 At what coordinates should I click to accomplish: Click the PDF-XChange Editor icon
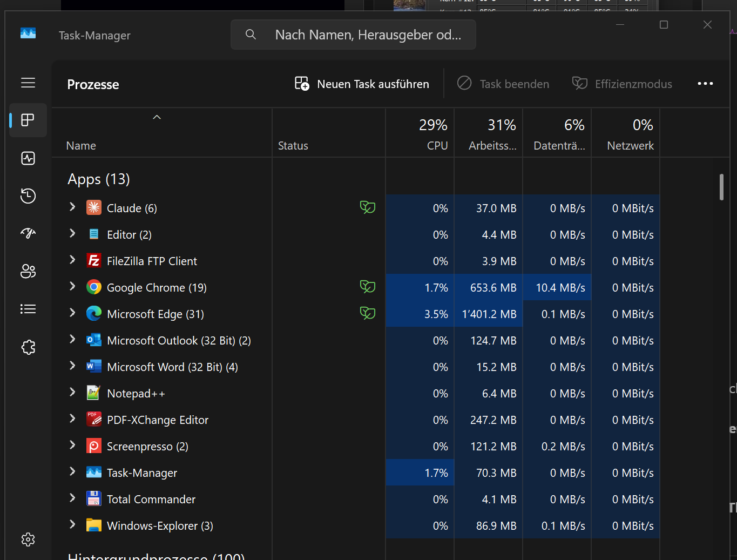pyautogui.click(x=94, y=419)
